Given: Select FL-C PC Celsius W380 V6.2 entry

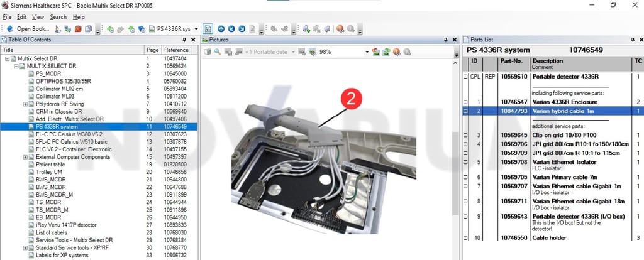Looking at the screenshot, I should [x=69, y=134].
